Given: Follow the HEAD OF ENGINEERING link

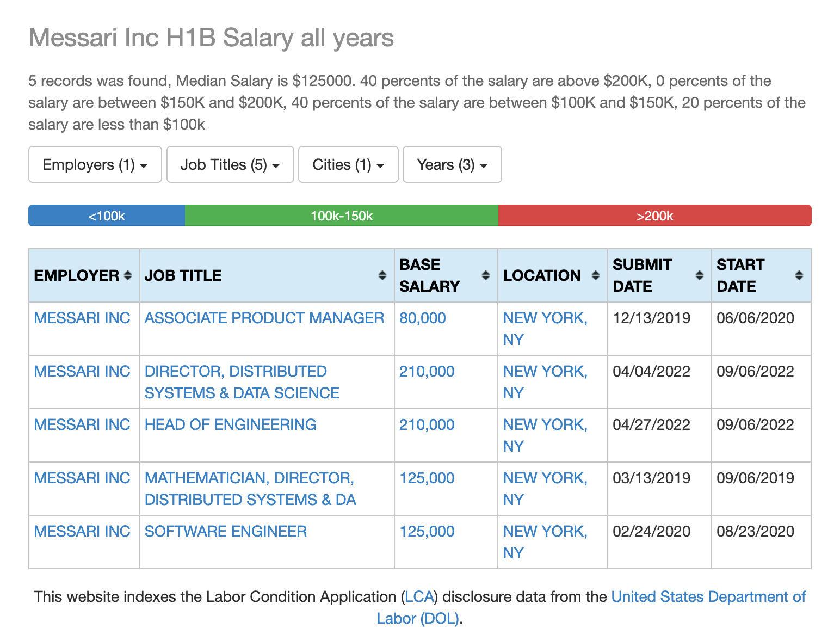Looking at the screenshot, I should pyautogui.click(x=231, y=424).
